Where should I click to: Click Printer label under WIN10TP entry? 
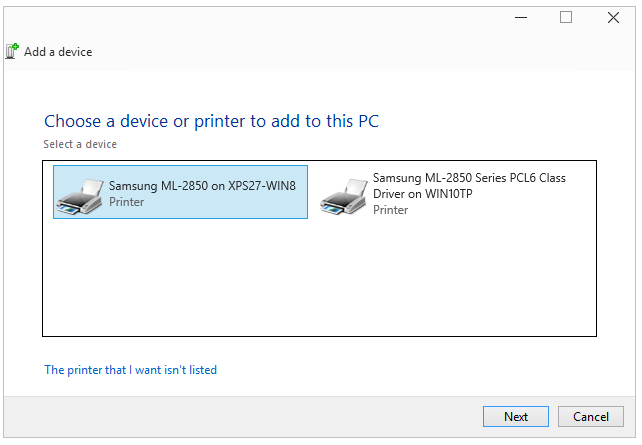click(391, 210)
